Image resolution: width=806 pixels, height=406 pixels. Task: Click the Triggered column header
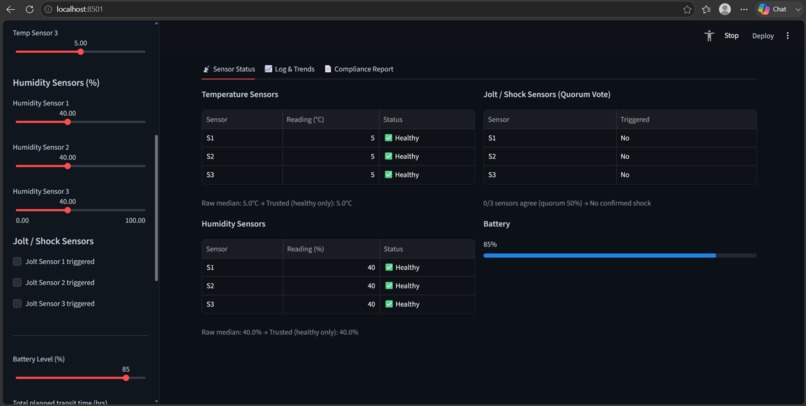coord(686,119)
